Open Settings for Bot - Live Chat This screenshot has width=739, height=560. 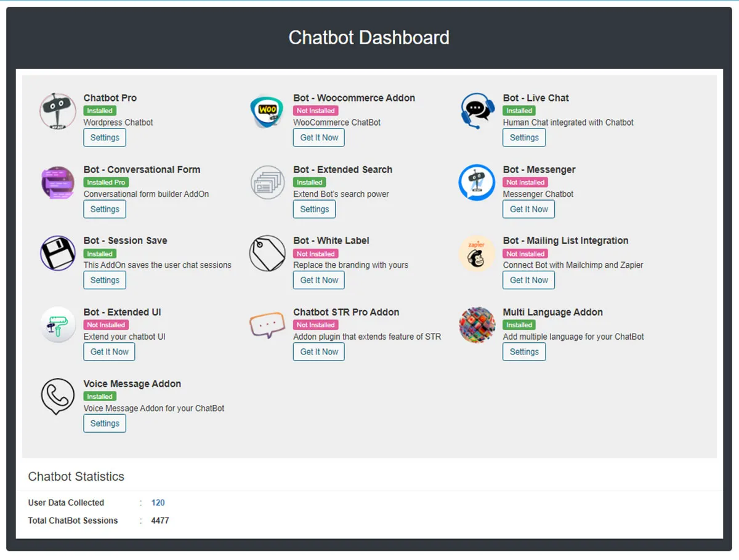point(524,138)
